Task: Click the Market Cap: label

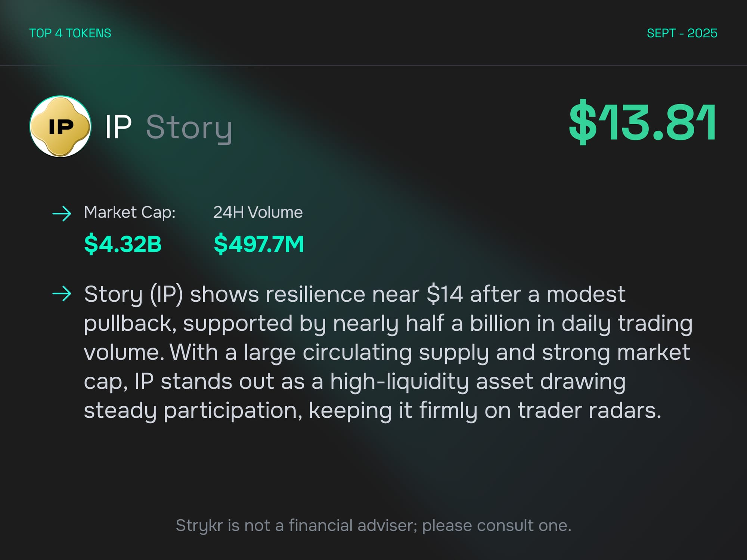Action: (x=130, y=212)
